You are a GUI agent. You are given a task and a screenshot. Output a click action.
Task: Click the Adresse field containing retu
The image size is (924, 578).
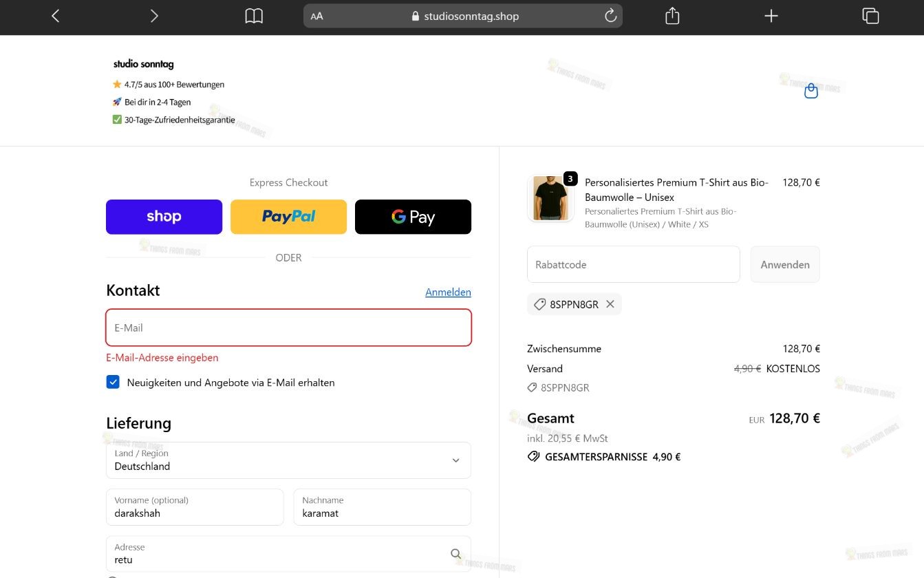tap(288, 554)
